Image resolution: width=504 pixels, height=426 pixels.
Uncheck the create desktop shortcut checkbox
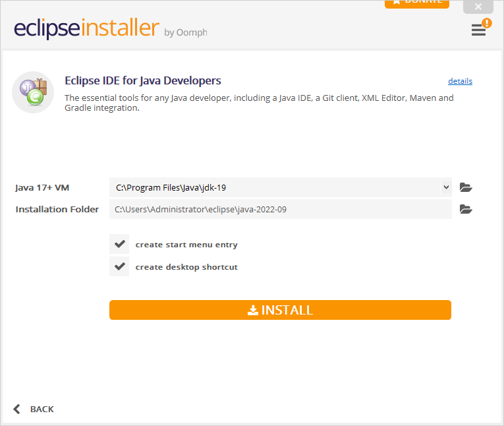click(x=119, y=267)
